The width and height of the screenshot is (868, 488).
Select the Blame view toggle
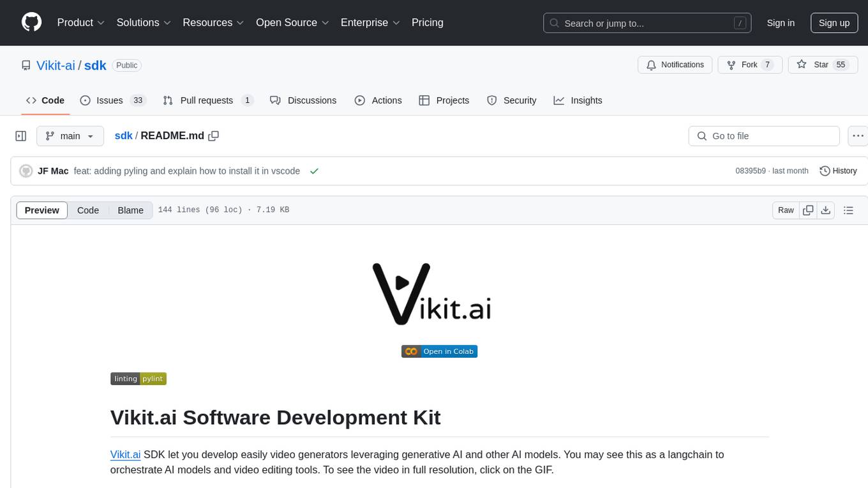[130, 210]
